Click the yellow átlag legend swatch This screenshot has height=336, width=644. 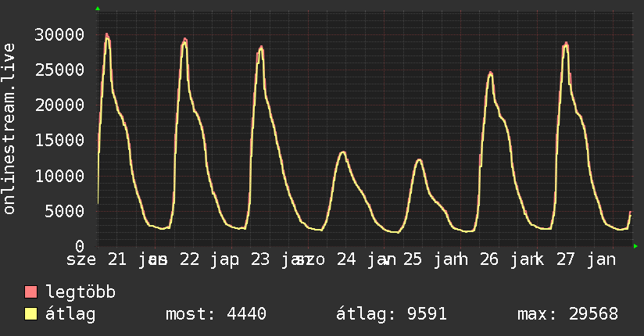point(30,314)
